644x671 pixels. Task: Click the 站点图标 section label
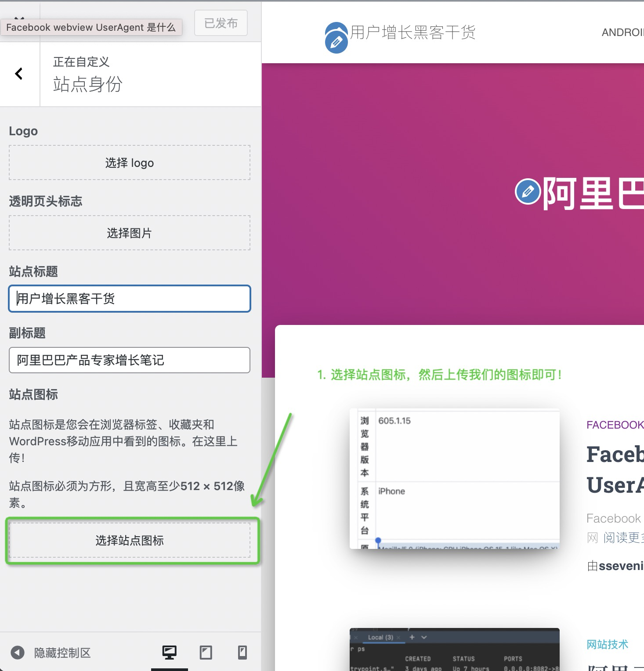pyautogui.click(x=33, y=394)
